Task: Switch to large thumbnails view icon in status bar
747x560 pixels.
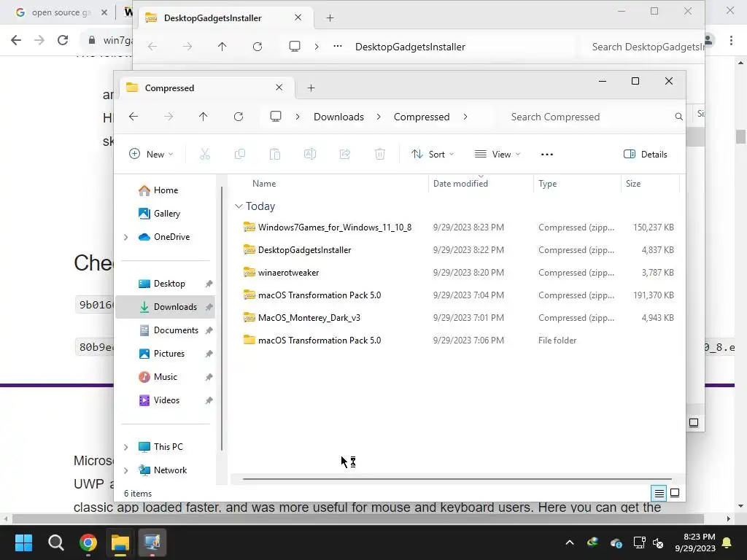Action: (675, 493)
